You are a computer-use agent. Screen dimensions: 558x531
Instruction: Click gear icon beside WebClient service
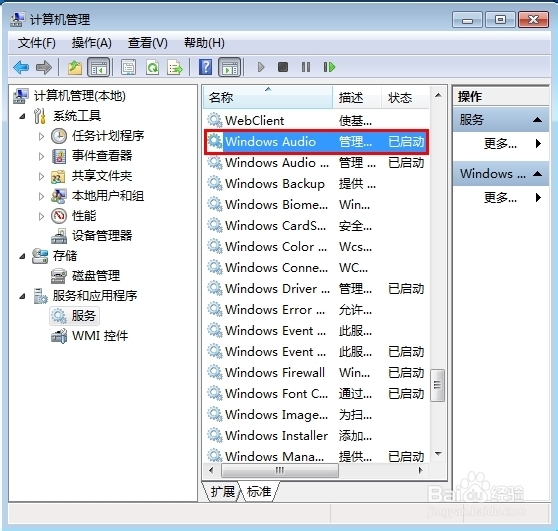point(215,120)
